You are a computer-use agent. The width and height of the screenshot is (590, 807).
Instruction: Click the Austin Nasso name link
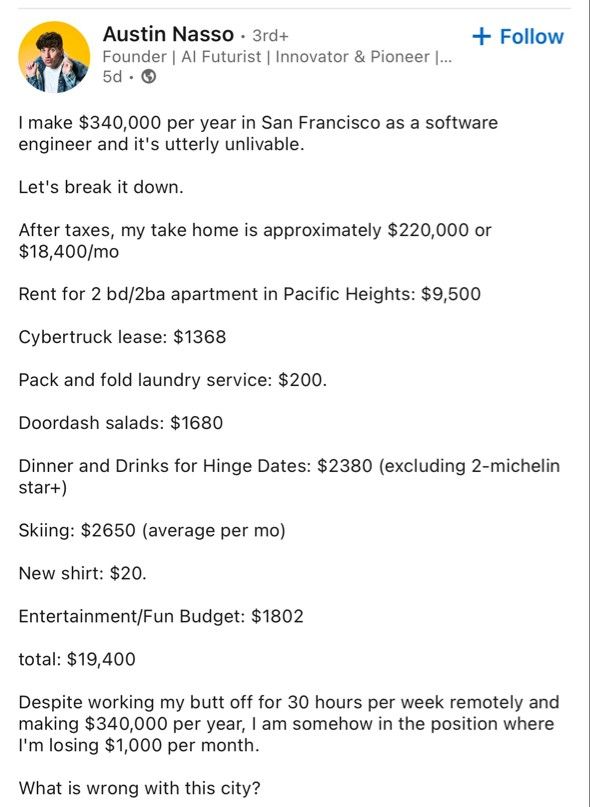(168, 34)
